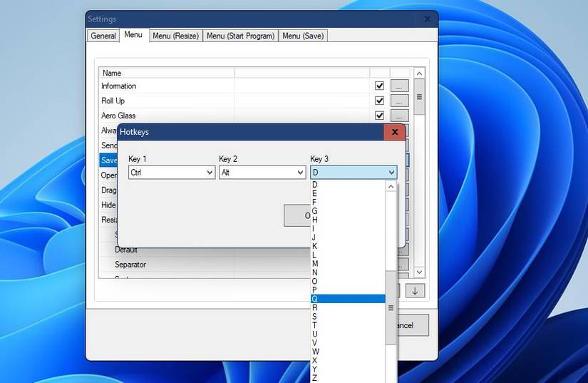Click down arrow of Settings menu list scrollbar
This screenshot has width=588, height=383.
coord(419,272)
